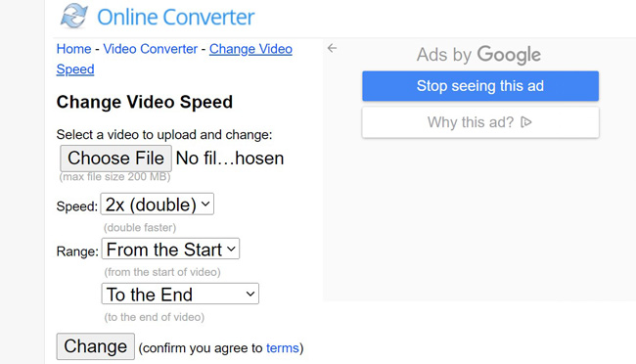This screenshot has width=636, height=364.
Task: Open the terms link
Action: tap(283, 348)
